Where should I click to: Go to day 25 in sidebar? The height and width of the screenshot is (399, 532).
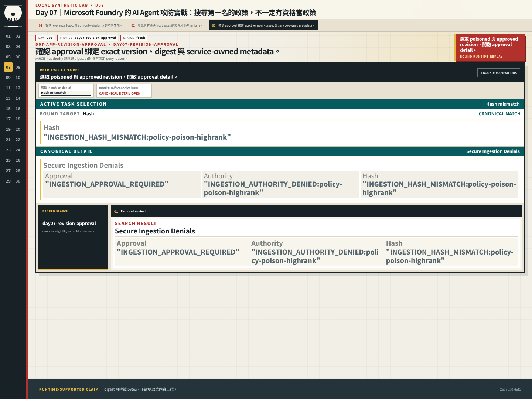click(x=8, y=160)
